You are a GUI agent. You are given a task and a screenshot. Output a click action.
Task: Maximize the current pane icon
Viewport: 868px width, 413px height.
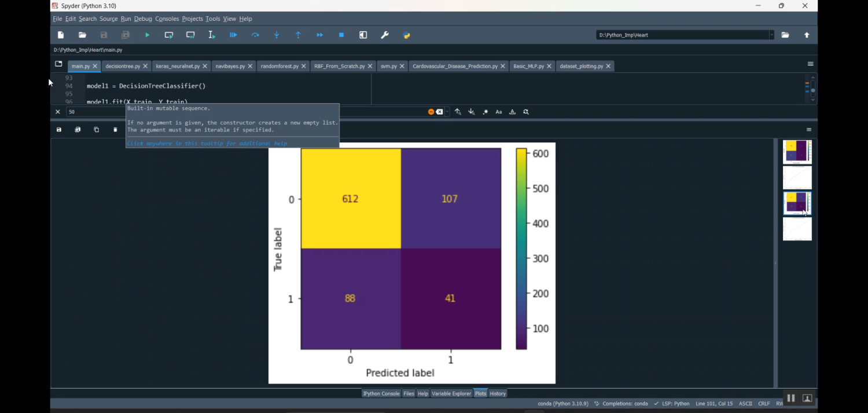363,35
